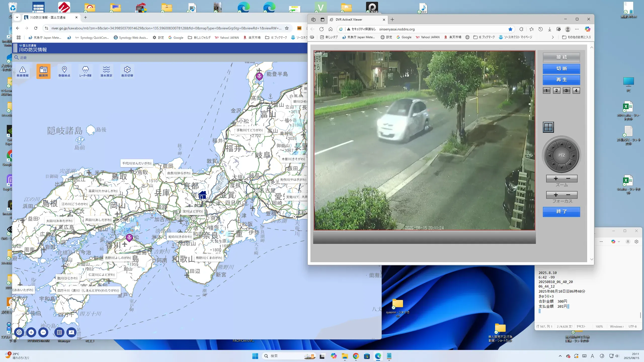
Task: Click the home marker near Kyoto
Action: coord(202,195)
